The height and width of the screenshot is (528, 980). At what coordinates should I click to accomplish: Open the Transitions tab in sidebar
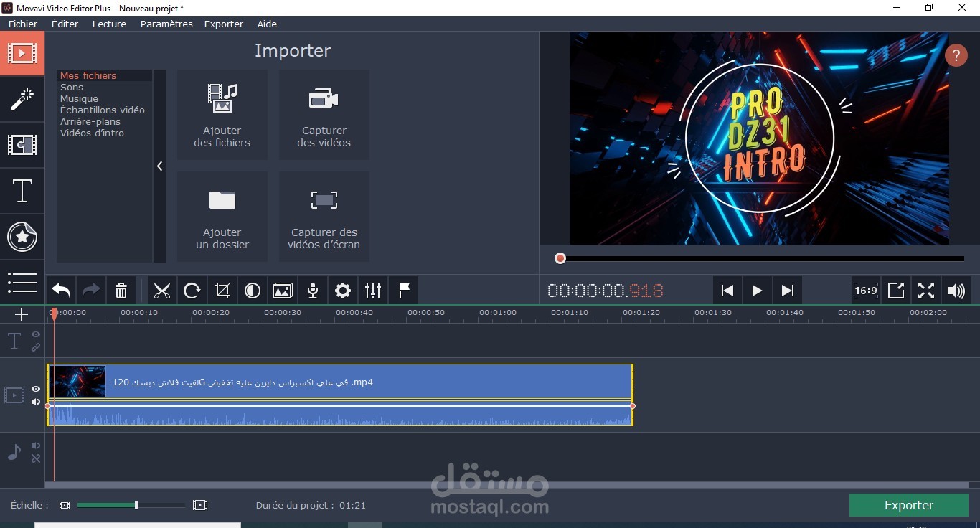coord(22,145)
